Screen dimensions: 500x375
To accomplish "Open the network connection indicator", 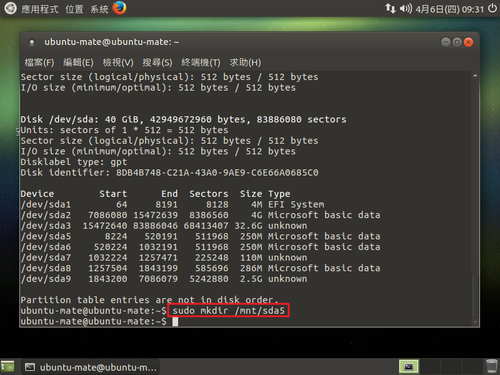I will pos(390,8).
